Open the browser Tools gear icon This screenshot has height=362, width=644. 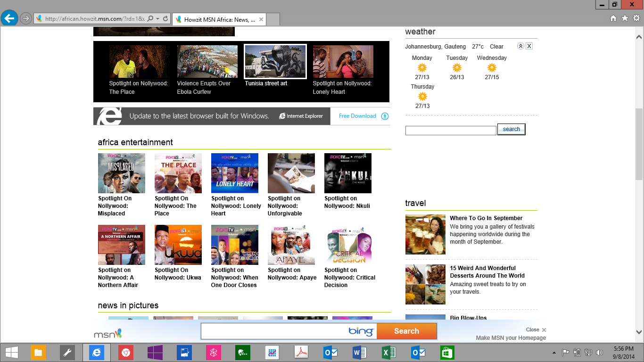tap(636, 18)
